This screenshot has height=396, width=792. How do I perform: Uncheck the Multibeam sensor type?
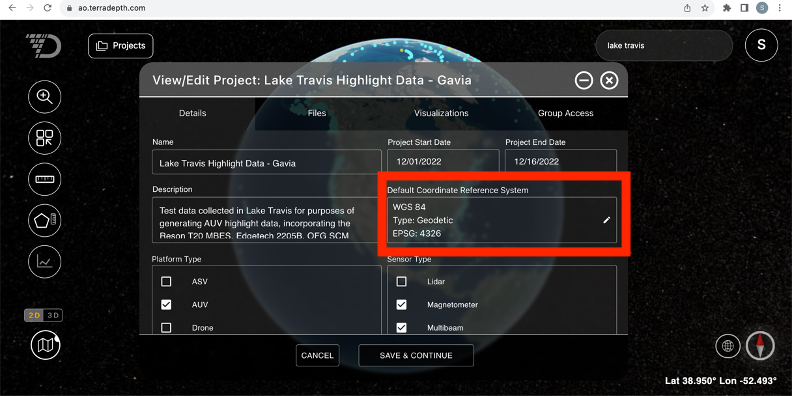click(402, 328)
